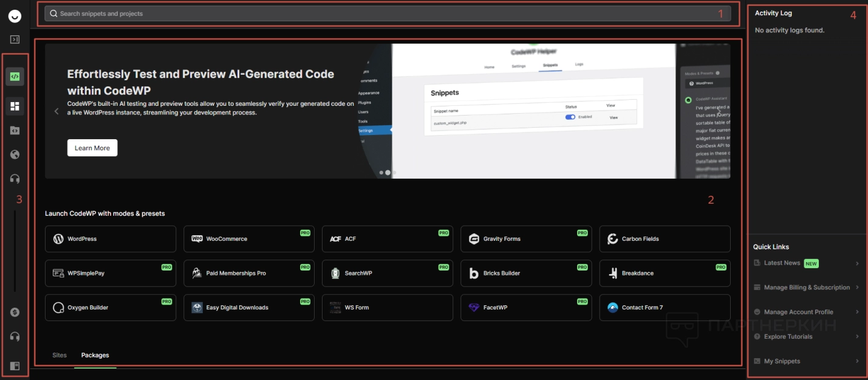The width and height of the screenshot is (868, 380).
Task: Select the highlighted carousel pagination dot
Action: pyautogui.click(x=388, y=173)
